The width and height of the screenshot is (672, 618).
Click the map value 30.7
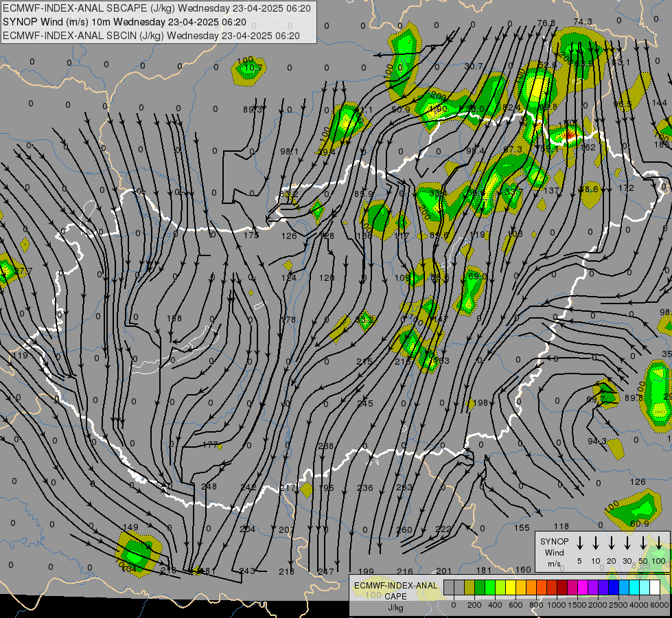pos(474,67)
